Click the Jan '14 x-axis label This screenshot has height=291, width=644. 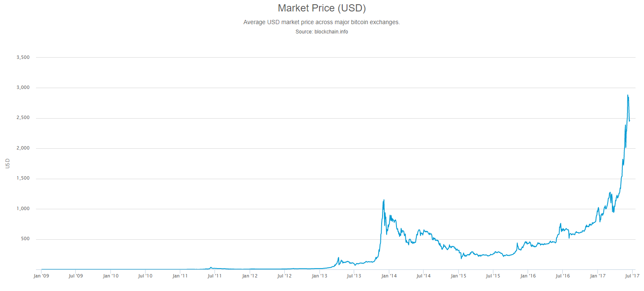coord(389,276)
